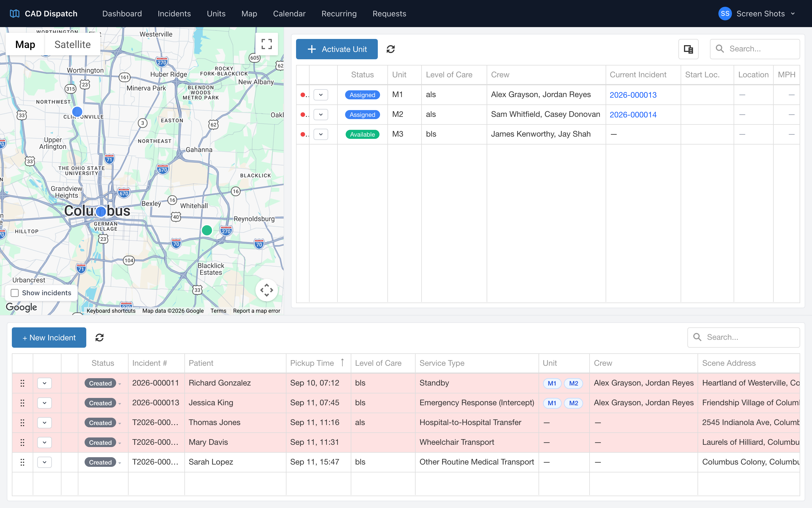Click the Activate Unit button
The width and height of the screenshot is (812, 508).
(337, 49)
